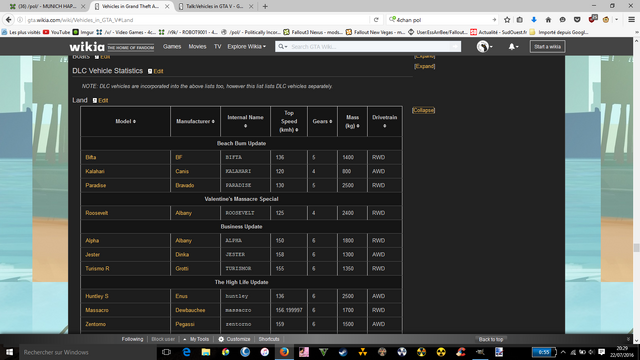
Task: Sort the table by Model column
Action: pos(125,121)
